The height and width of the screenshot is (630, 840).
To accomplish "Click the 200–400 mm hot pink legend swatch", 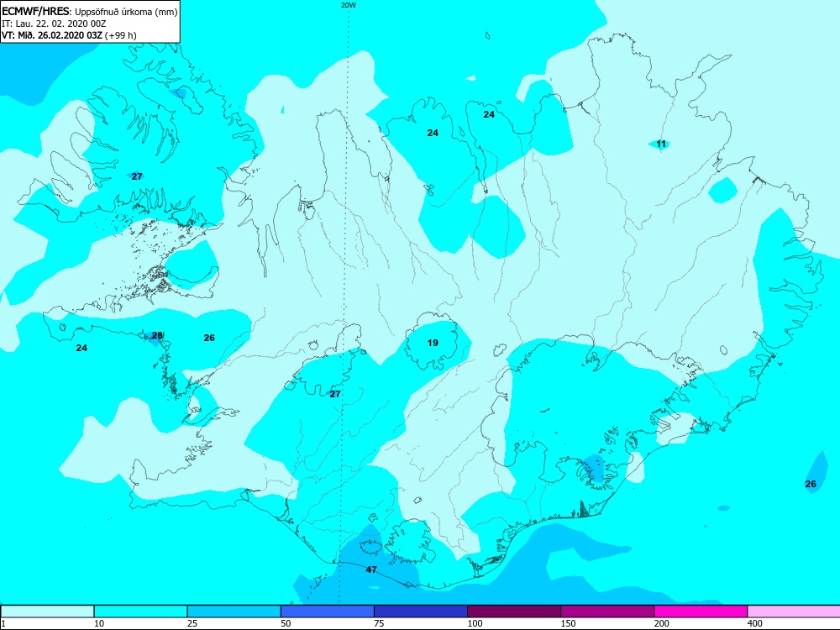I will pos(701,612).
